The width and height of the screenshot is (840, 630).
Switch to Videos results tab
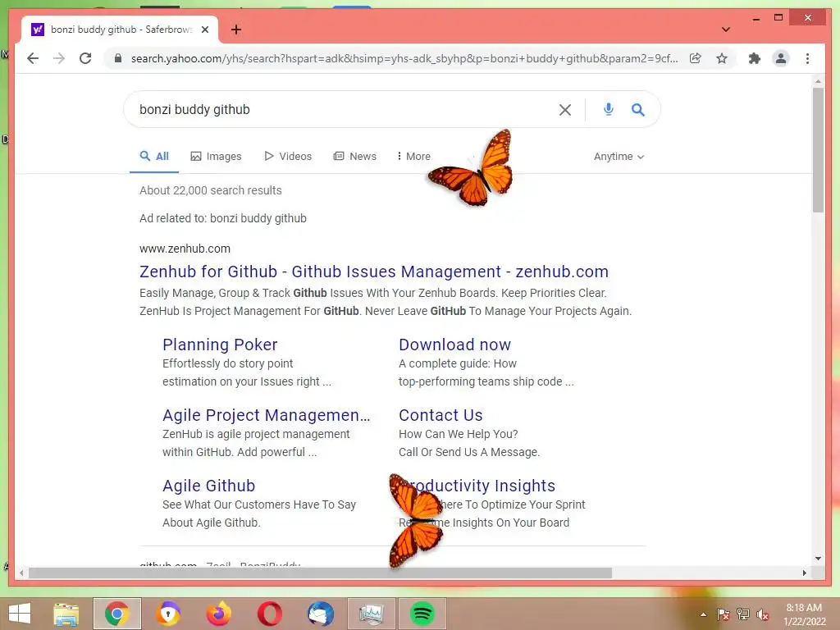(288, 156)
